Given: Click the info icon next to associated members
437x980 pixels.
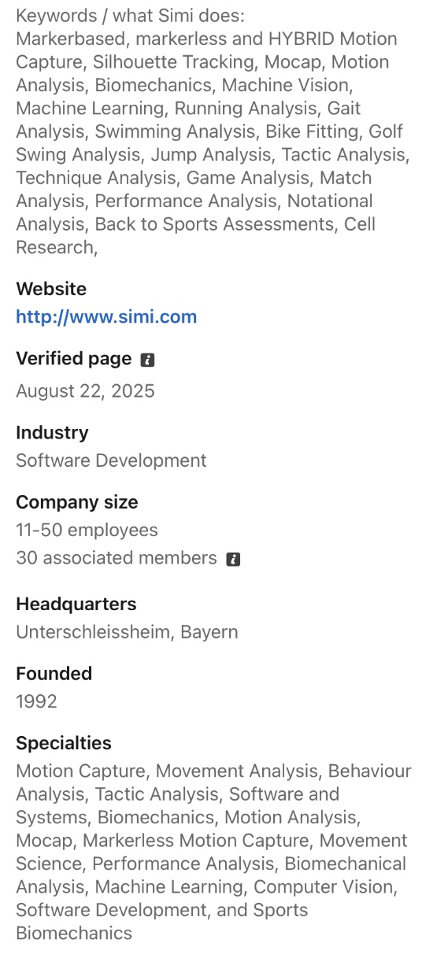Looking at the screenshot, I should point(233,559).
